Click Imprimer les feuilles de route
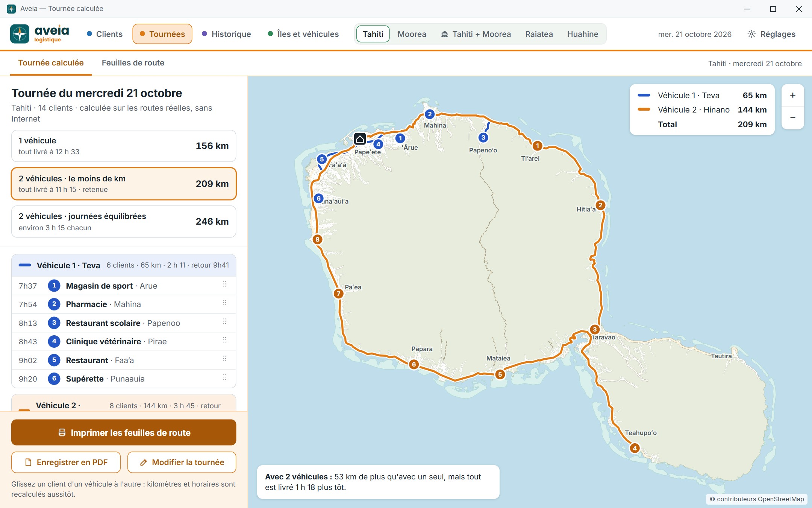 124,432
